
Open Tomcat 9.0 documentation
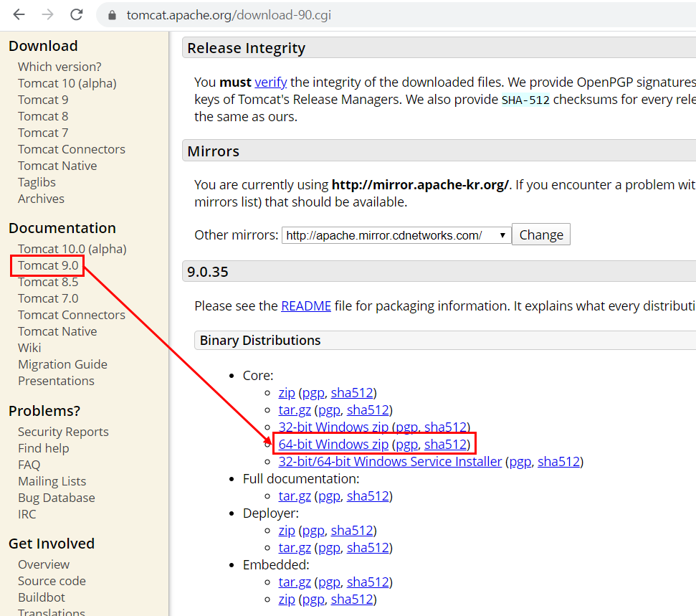[48, 265]
